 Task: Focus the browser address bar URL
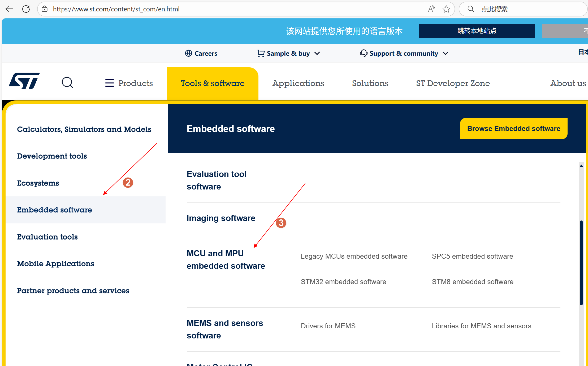[x=116, y=9]
